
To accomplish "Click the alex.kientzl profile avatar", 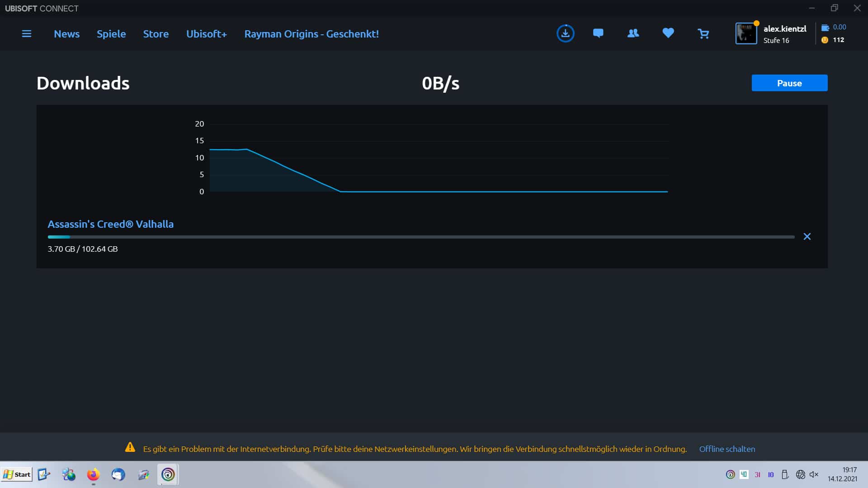I will (746, 33).
